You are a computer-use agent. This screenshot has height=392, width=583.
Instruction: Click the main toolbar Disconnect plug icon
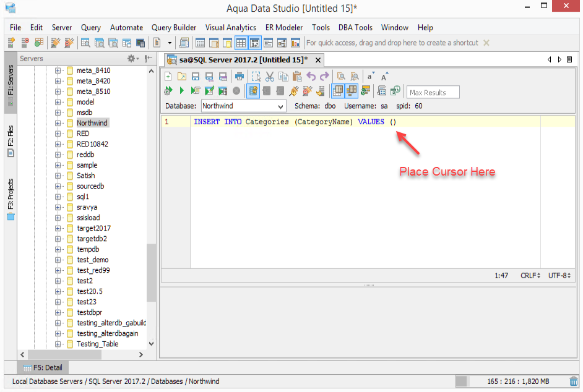point(69,43)
